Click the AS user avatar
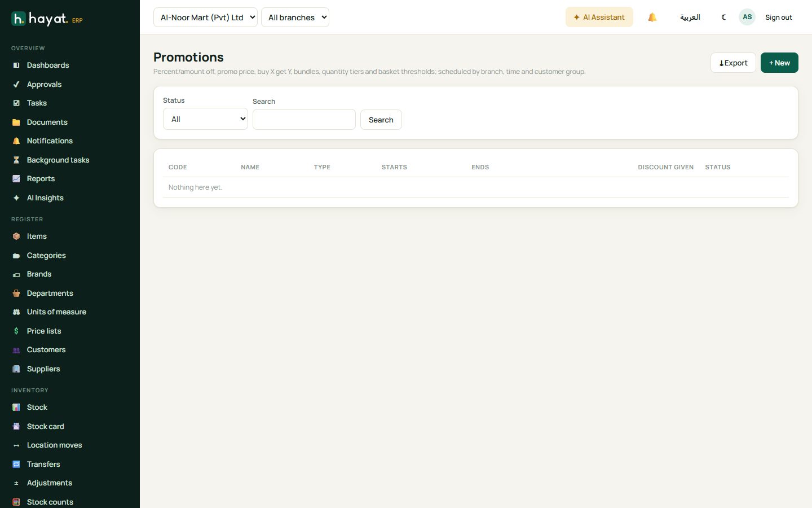 pos(747,17)
